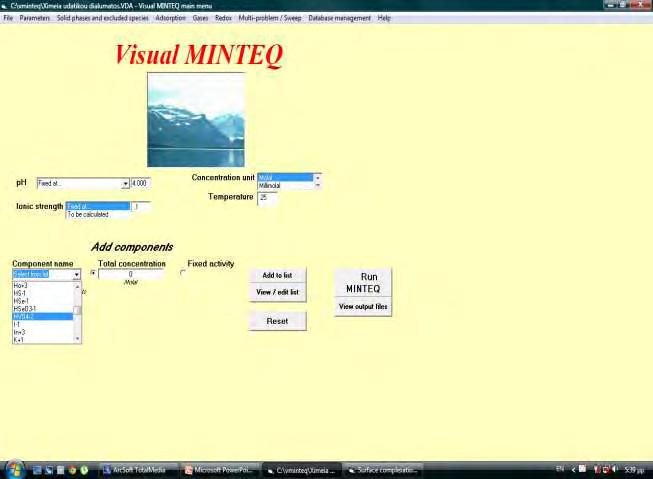Click the Visual MINTEQ title bar icon
Viewport: 653px width, 479px height.
click(4, 6)
